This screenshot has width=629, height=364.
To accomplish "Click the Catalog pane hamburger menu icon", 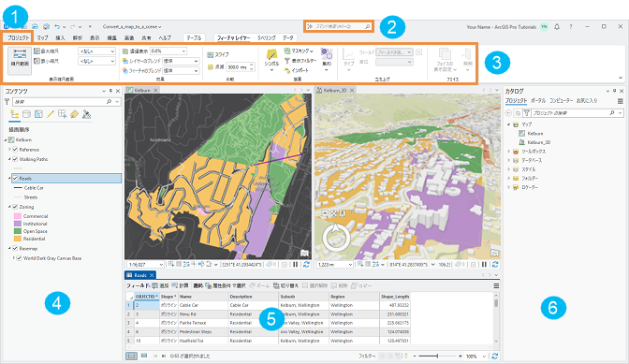I will 621,101.
